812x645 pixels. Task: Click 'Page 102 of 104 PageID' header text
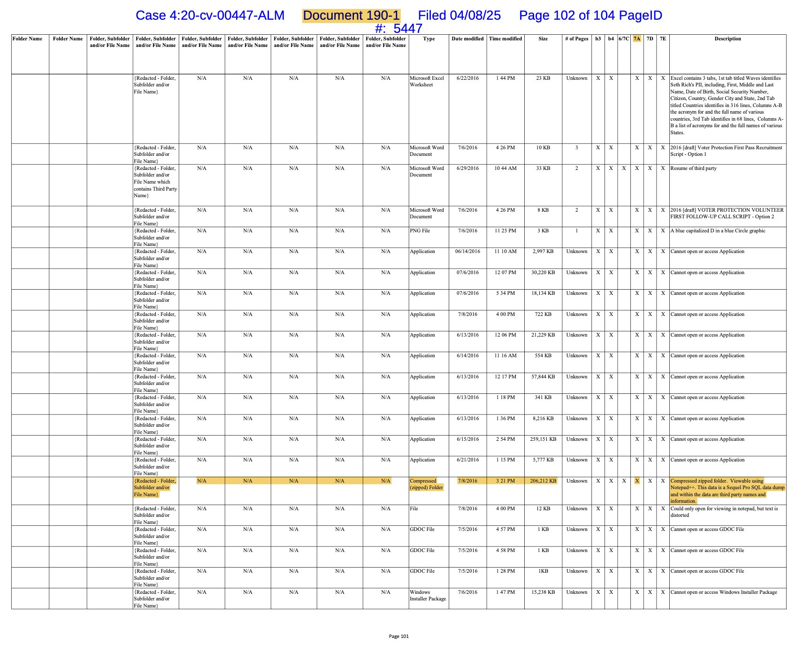[x=590, y=15]
